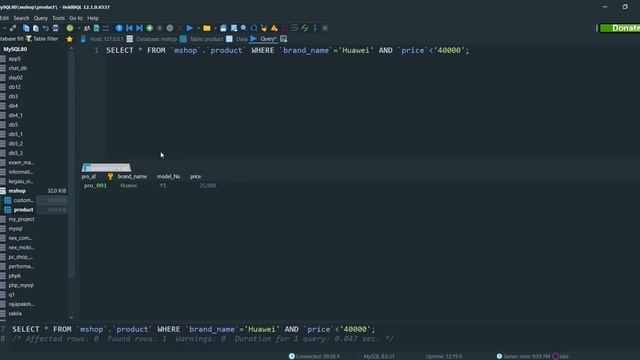Click the Connected status bar entry
The width and height of the screenshot is (640, 360).
(314, 356)
